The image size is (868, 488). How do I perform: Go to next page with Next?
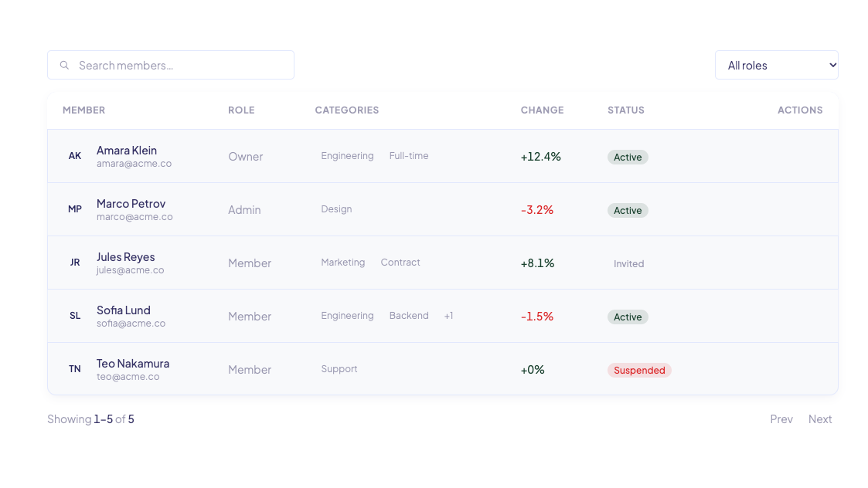click(x=820, y=419)
